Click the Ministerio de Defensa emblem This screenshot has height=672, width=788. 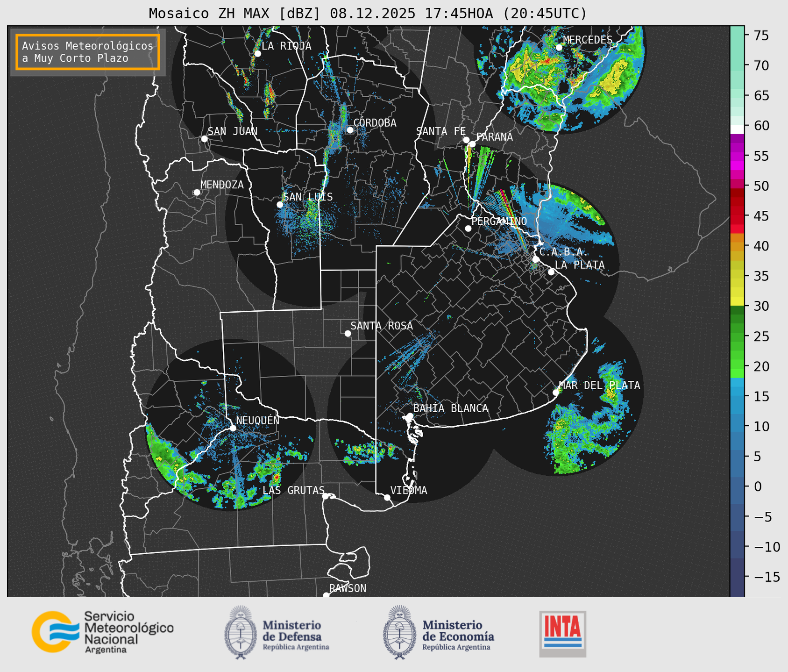pos(241,632)
